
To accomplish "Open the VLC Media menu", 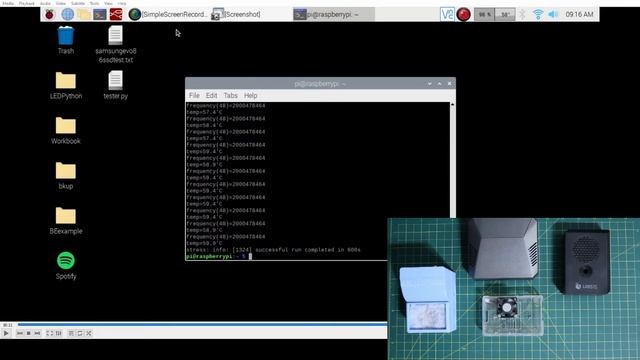I will tap(8, 3).
